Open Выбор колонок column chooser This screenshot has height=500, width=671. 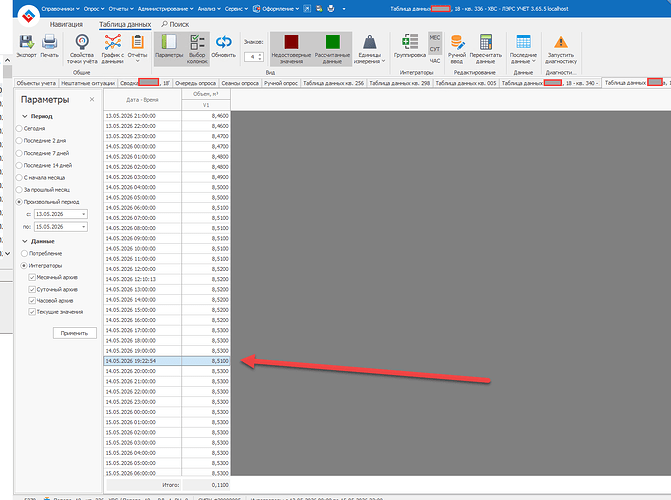click(197, 49)
